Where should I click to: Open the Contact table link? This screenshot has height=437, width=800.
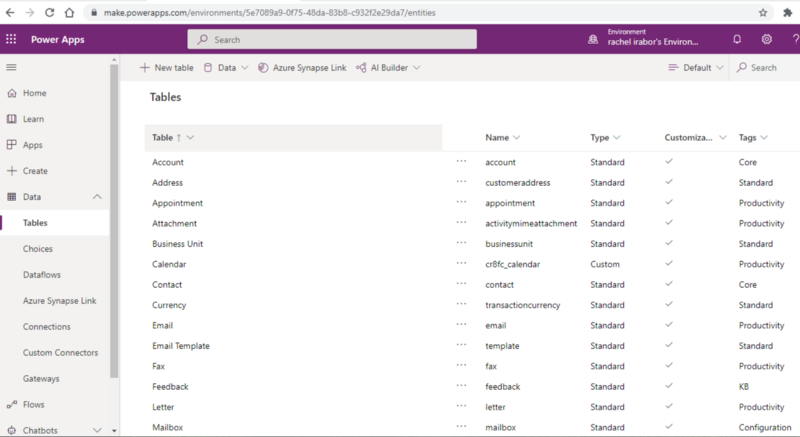(x=167, y=285)
